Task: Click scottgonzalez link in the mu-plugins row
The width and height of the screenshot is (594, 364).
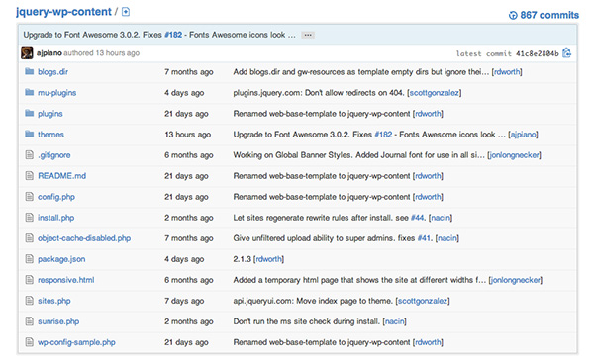Action: coord(435,93)
